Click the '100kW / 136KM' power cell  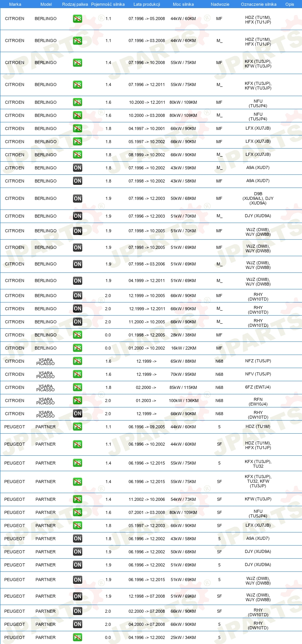(183, 401)
